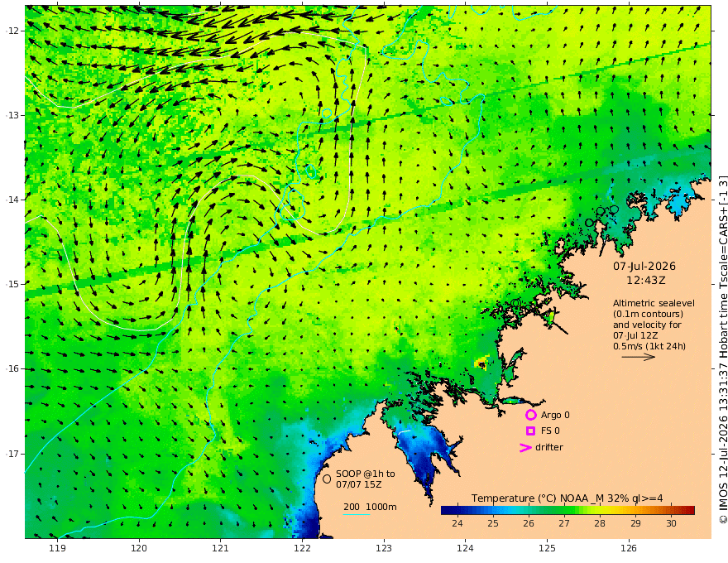Click the colorbar tick label 27

tap(564, 523)
